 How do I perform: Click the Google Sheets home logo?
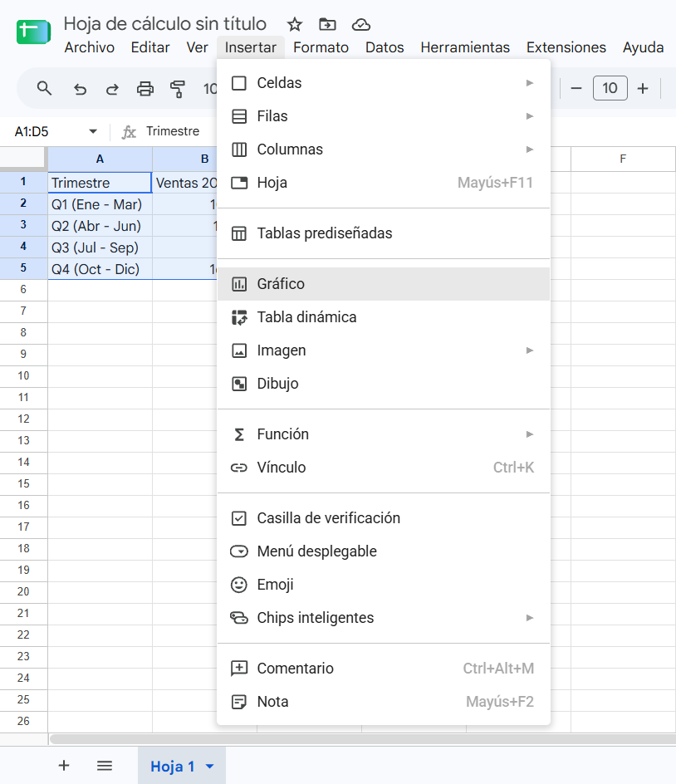(33, 32)
